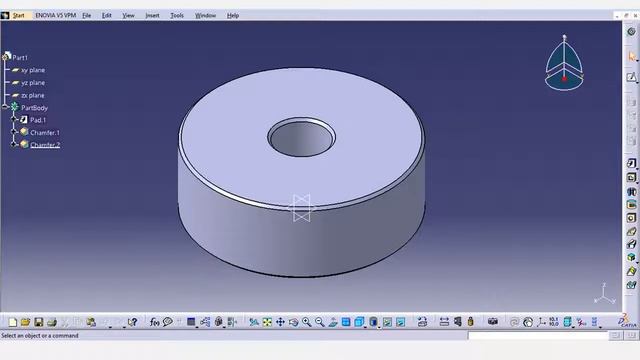Collapse the PartBody tree node
The width and height of the screenshot is (640, 360).
click(x=5, y=107)
